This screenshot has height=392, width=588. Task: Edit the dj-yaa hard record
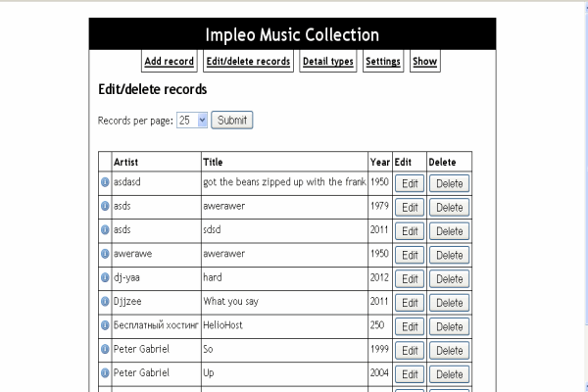[x=410, y=279]
